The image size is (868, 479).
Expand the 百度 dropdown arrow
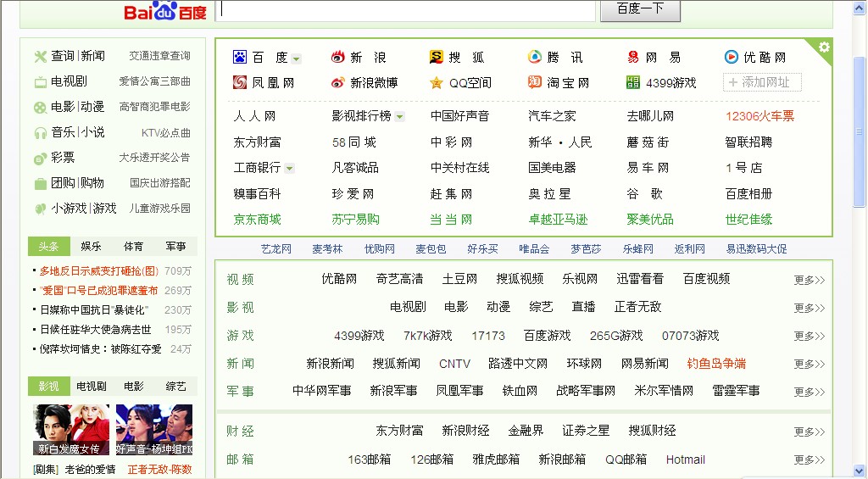pos(296,58)
